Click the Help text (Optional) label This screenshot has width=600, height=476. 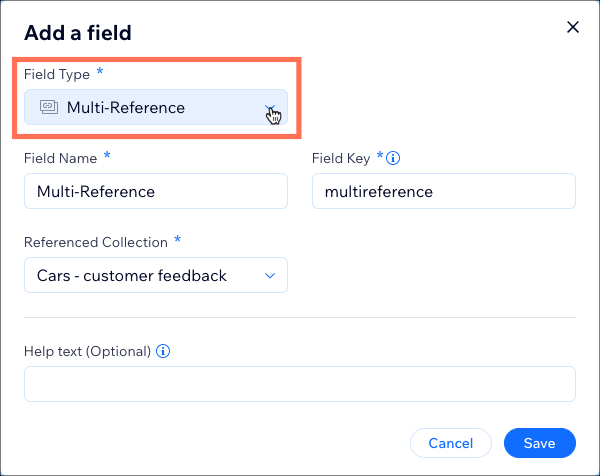tap(88, 351)
